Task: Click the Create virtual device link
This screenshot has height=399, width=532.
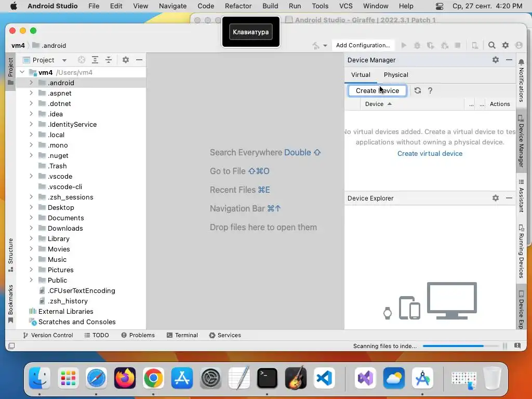Action: pyautogui.click(x=430, y=153)
